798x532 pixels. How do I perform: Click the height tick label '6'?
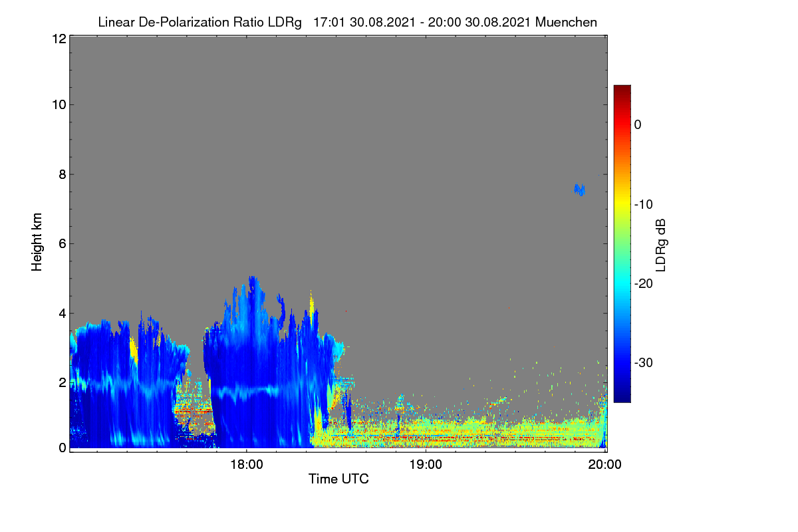[x=61, y=243]
